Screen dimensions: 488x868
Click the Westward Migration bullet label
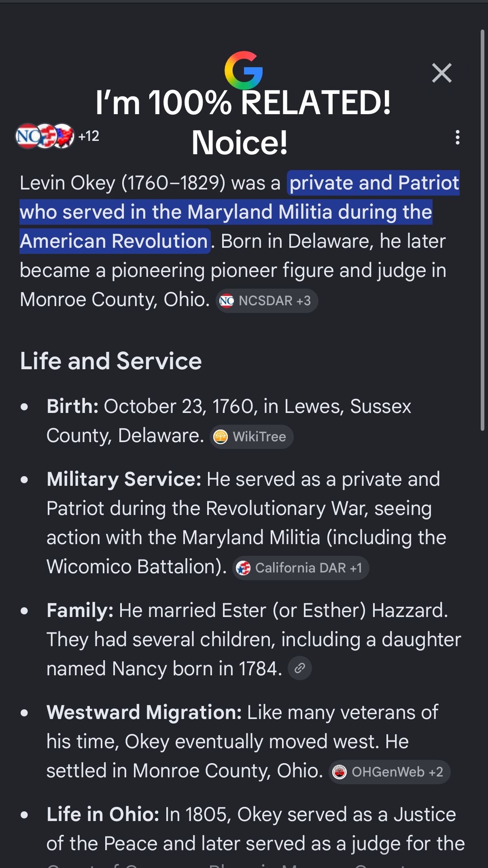click(144, 712)
